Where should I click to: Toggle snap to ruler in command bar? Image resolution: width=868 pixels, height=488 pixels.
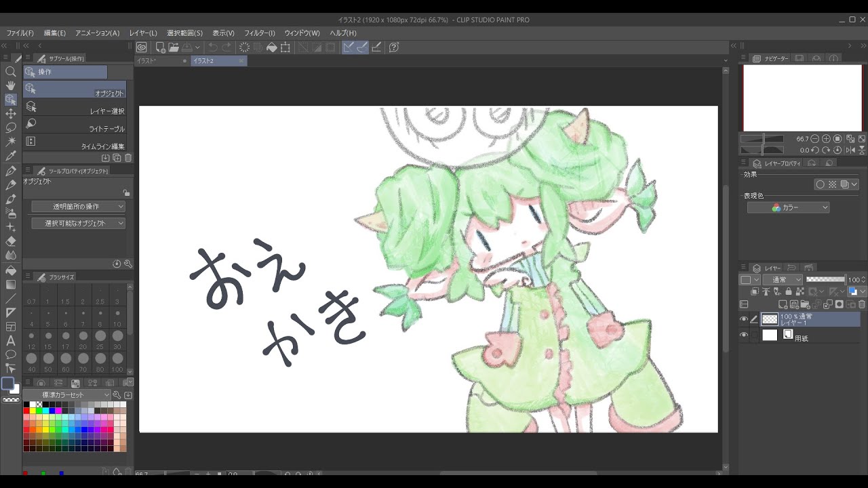[x=348, y=47]
